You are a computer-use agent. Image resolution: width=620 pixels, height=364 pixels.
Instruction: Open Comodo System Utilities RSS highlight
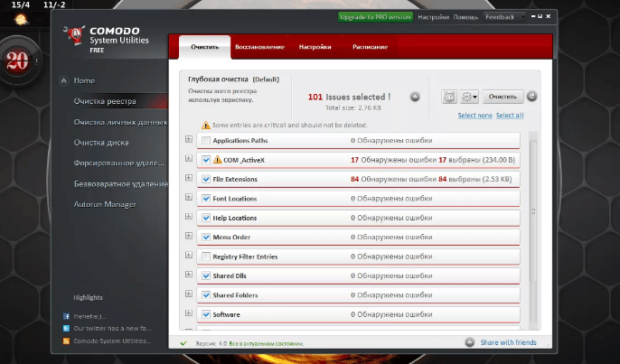tap(112, 341)
